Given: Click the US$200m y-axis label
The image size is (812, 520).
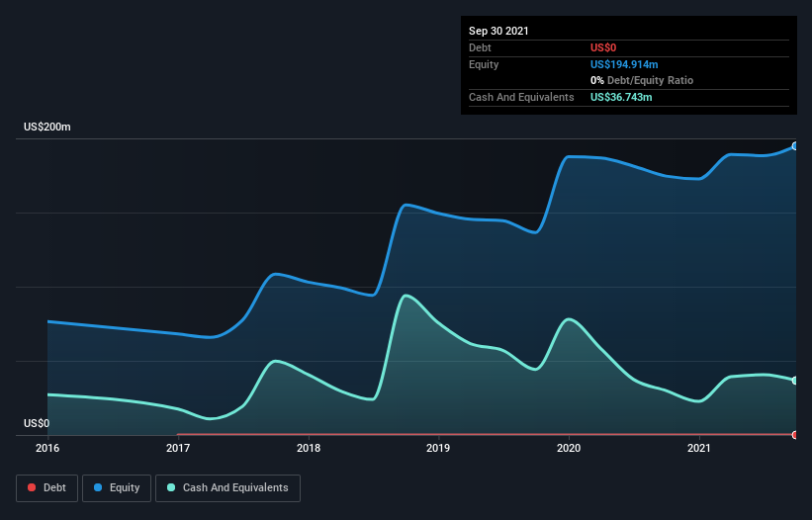Looking at the screenshot, I should coord(47,127).
